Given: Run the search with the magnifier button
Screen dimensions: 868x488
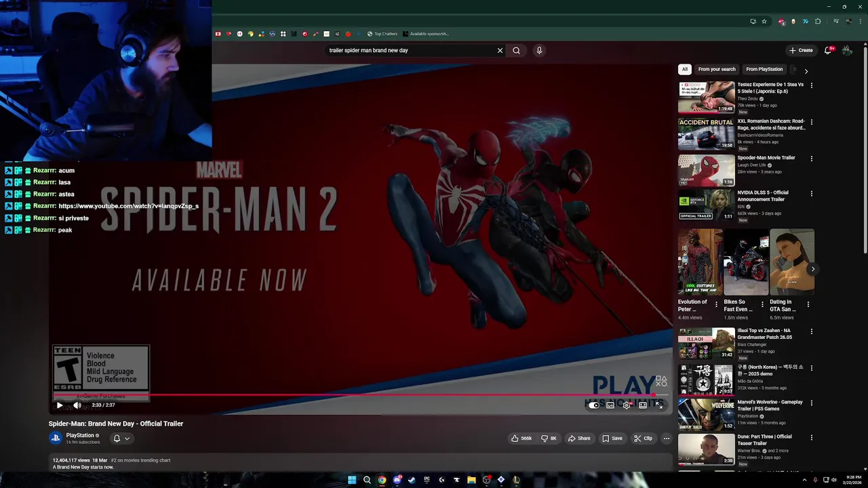Looking at the screenshot, I should 516,50.
